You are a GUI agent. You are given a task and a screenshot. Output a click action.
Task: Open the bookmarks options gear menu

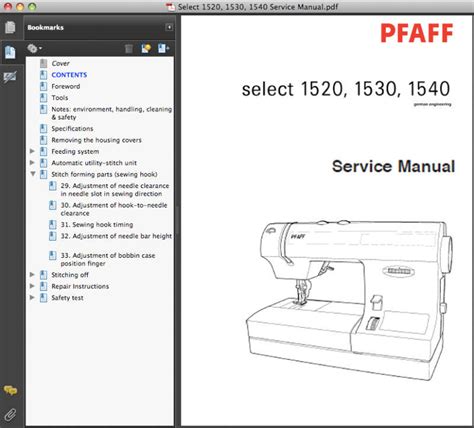[34, 49]
